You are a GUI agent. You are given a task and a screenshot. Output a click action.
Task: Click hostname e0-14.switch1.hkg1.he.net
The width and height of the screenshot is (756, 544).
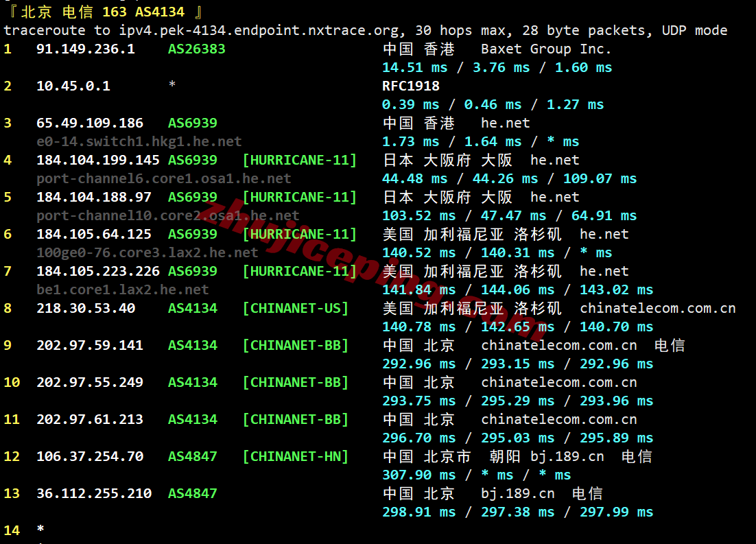tap(139, 141)
